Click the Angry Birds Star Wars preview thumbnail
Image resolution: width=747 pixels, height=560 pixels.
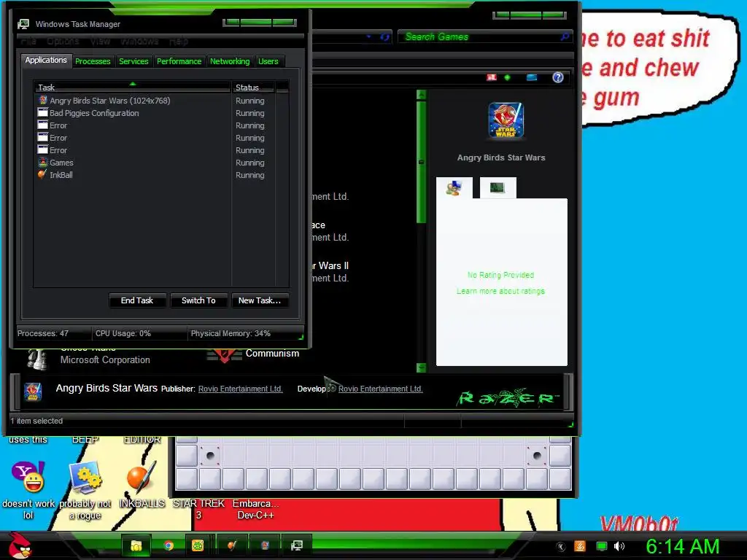click(506, 120)
